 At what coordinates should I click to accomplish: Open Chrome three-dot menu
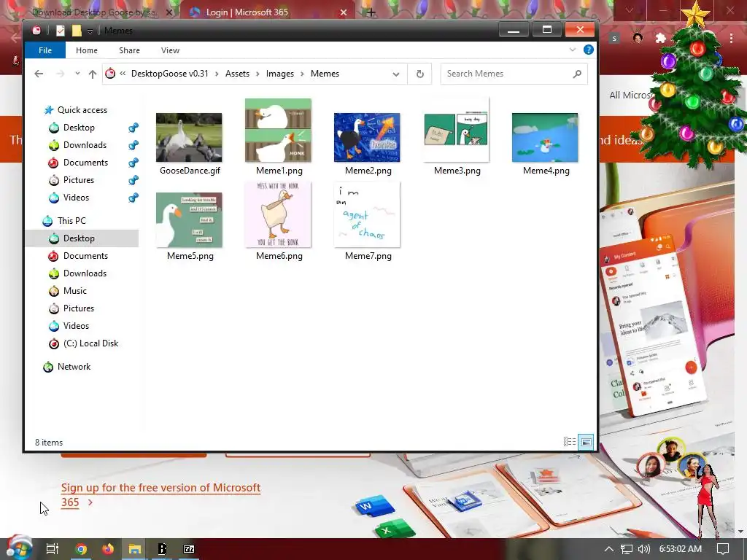click(731, 38)
